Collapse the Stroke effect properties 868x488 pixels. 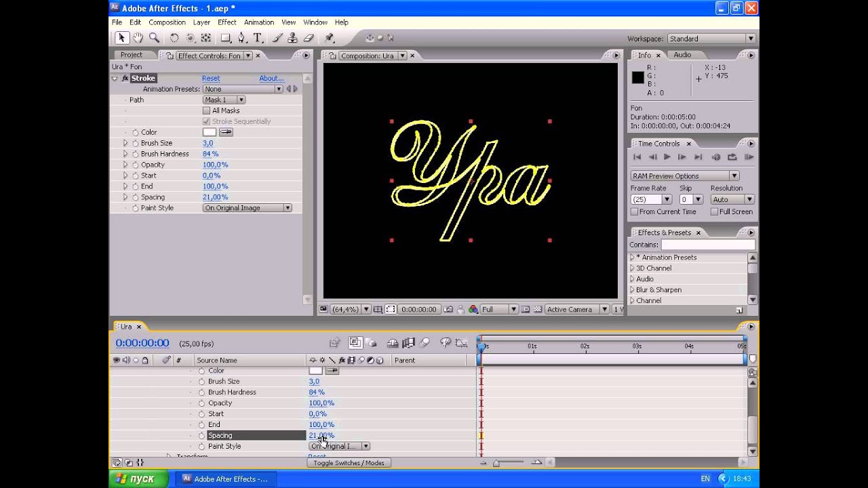(x=115, y=79)
